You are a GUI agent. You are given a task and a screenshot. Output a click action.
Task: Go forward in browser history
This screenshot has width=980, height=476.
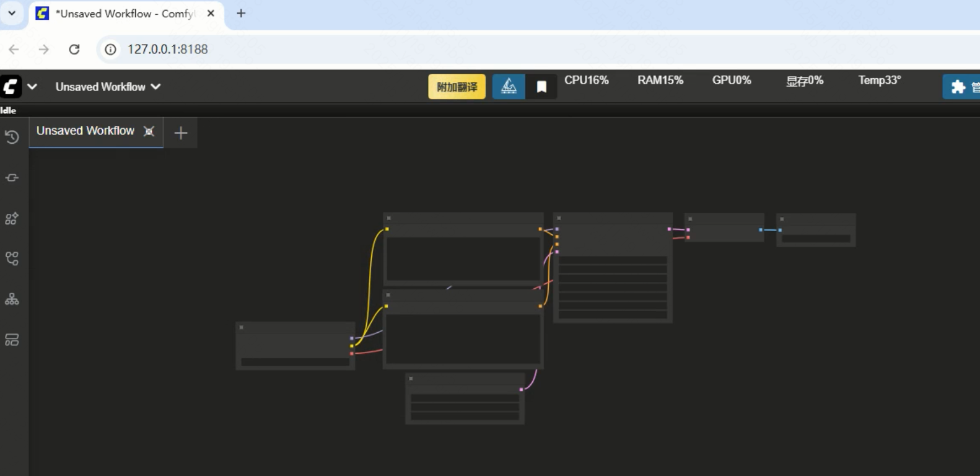pyautogui.click(x=43, y=49)
